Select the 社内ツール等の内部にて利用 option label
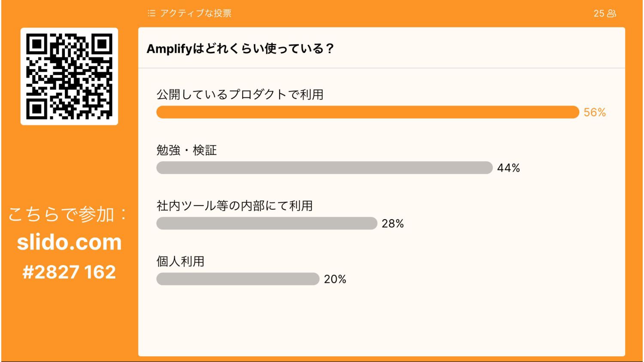 pyautogui.click(x=234, y=206)
